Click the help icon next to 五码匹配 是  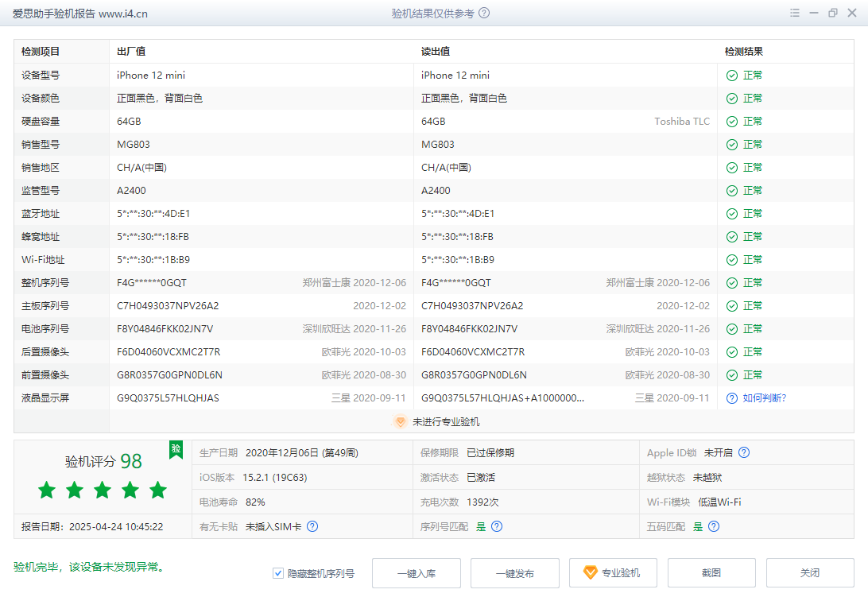[x=714, y=526]
